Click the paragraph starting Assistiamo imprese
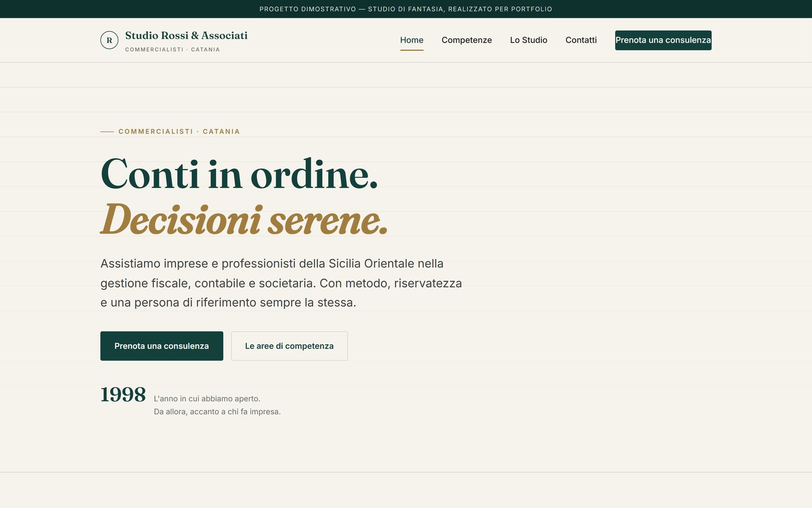 pos(281,283)
